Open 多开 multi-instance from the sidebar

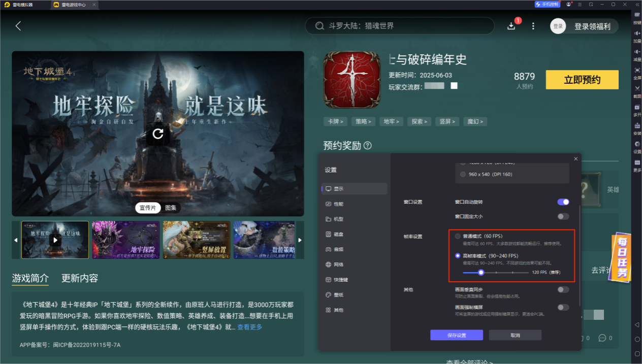(637, 110)
